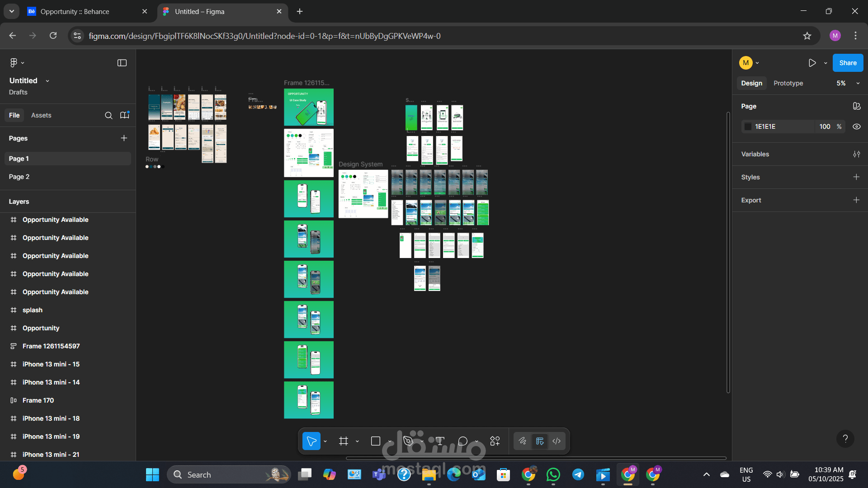
Task: Select the Frame tool
Action: pos(344,441)
